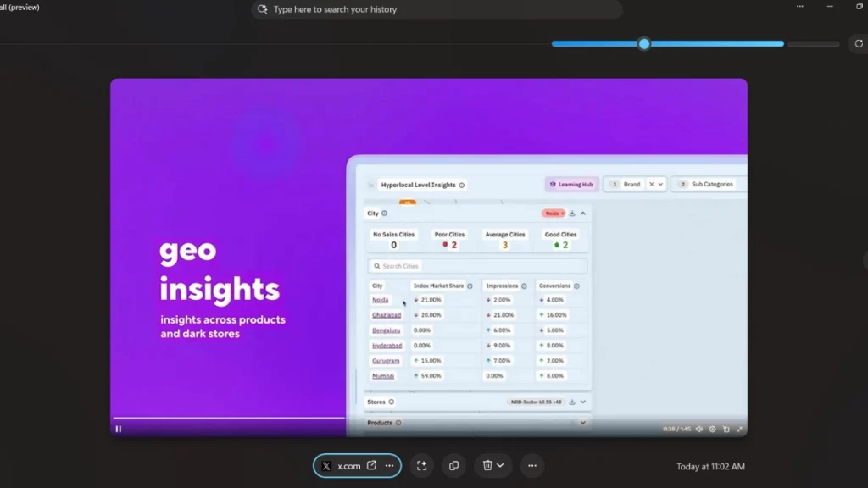Open the Ghaziabad city link
868x488 pixels.
pyautogui.click(x=387, y=315)
